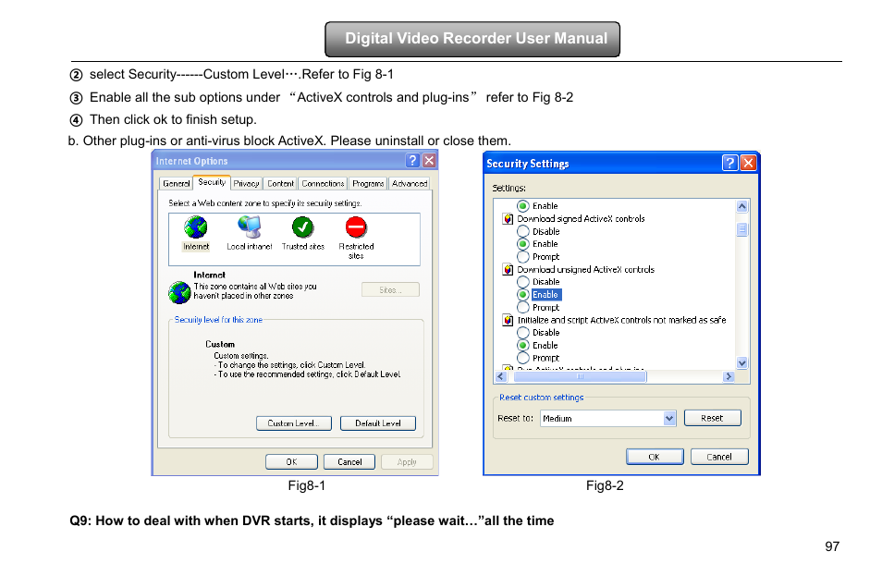The image size is (882, 588).
Task: Select Prompt under Initialize and script ActiveX
Action: coord(523,358)
